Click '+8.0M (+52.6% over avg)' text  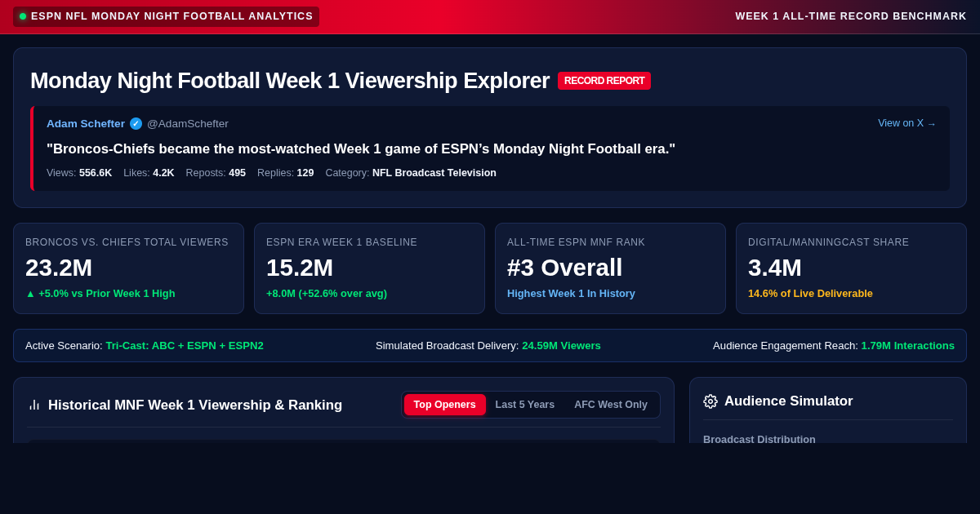coord(327,294)
